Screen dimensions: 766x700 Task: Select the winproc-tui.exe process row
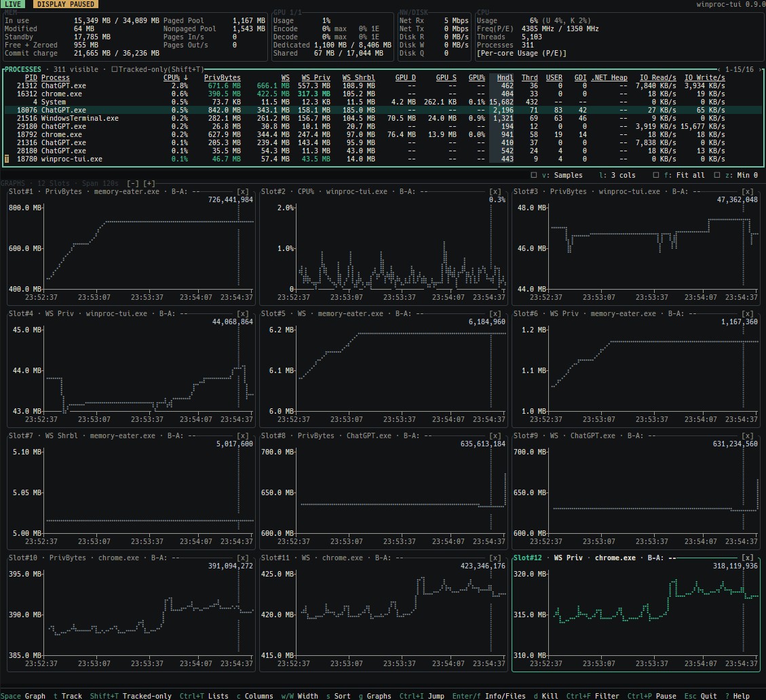383,159
